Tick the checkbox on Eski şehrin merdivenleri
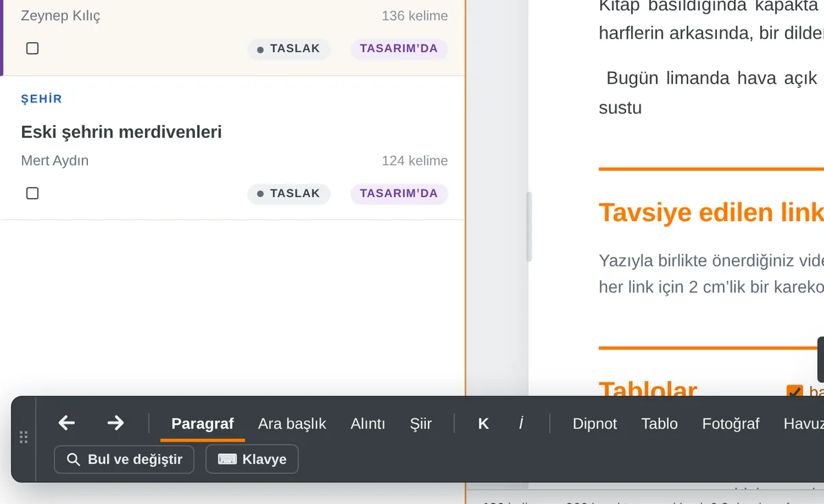The image size is (824, 504). pos(32,193)
